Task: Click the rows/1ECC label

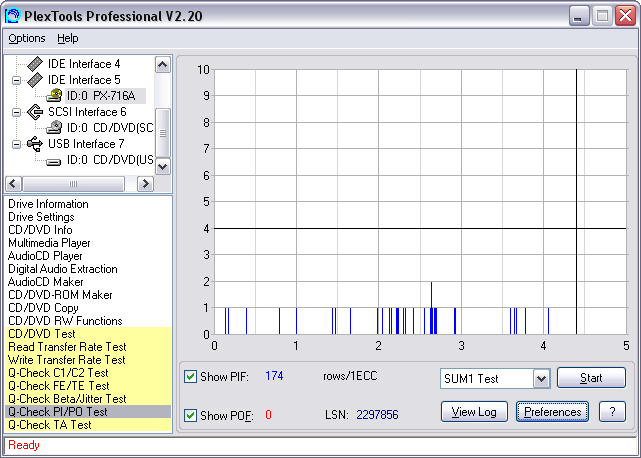Action: click(350, 376)
